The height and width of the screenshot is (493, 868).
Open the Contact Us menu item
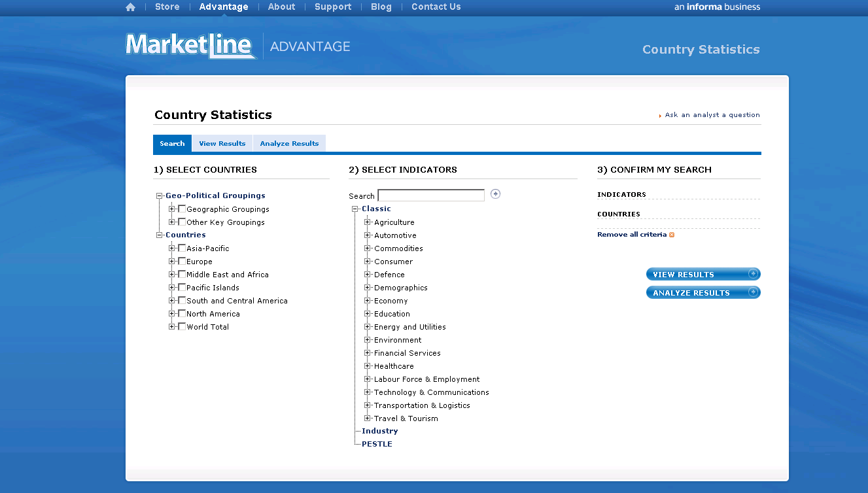click(x=436, y=7)
